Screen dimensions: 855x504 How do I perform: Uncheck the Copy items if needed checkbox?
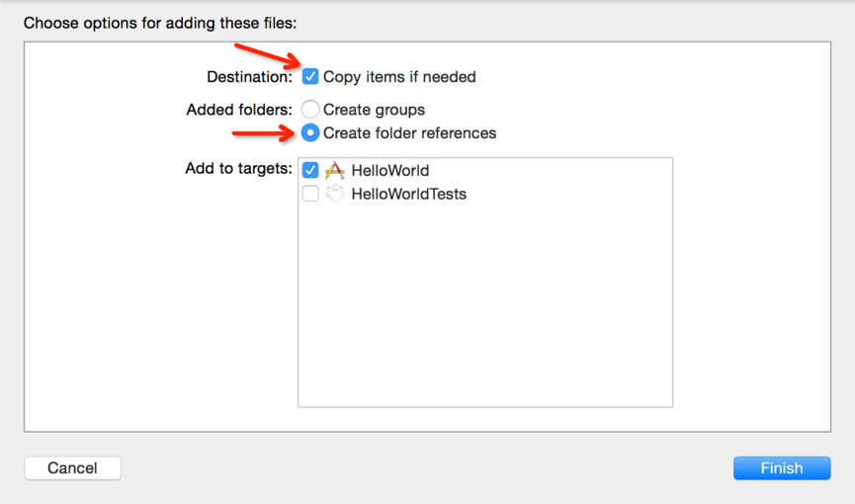[310, 76]
